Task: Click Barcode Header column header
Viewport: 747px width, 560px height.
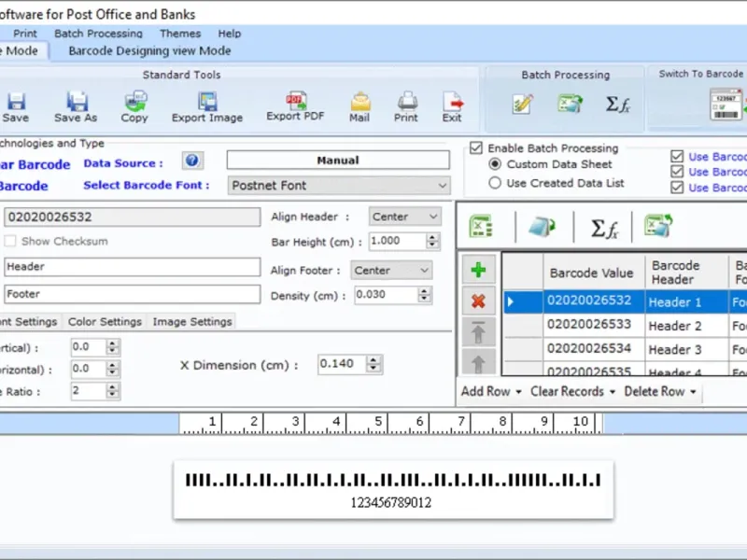Action: point(686,273)
